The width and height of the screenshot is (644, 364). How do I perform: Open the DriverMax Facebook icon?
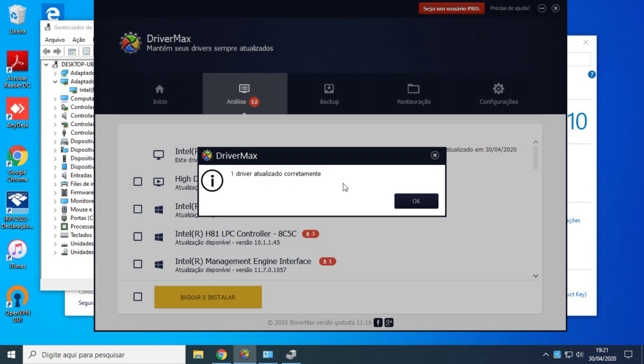click(x=378, y=322)
